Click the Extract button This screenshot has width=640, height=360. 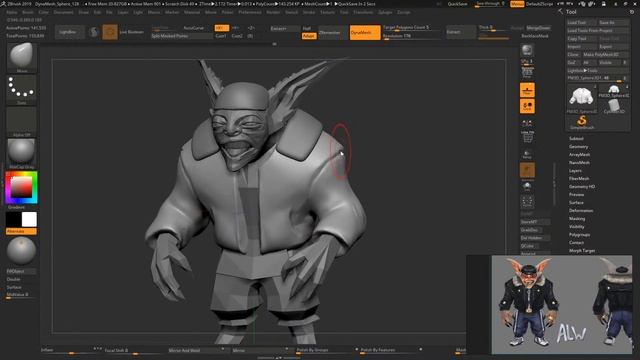click(x=460, y=32)
